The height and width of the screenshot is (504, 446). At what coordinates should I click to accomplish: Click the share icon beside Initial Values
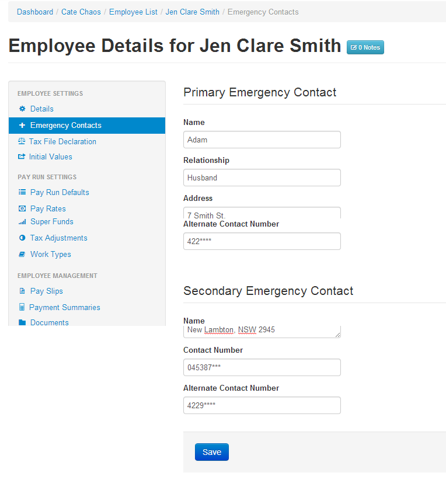point(22,157)
